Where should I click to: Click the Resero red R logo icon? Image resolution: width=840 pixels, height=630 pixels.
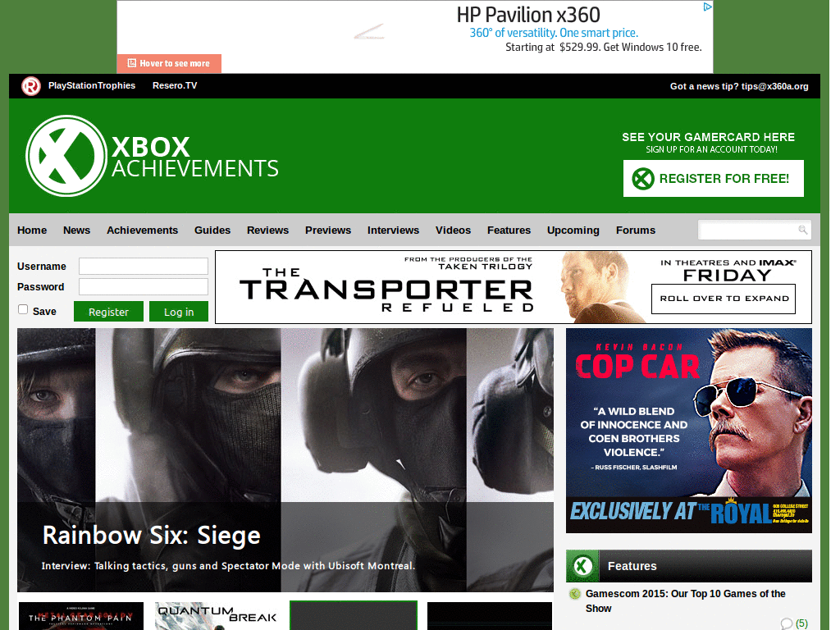31,85
